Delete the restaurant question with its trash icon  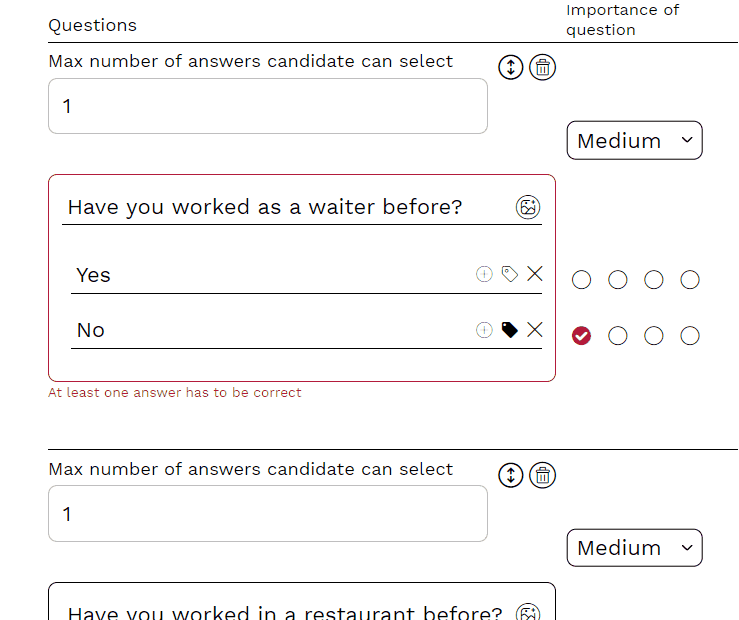(x=542, y=475)
